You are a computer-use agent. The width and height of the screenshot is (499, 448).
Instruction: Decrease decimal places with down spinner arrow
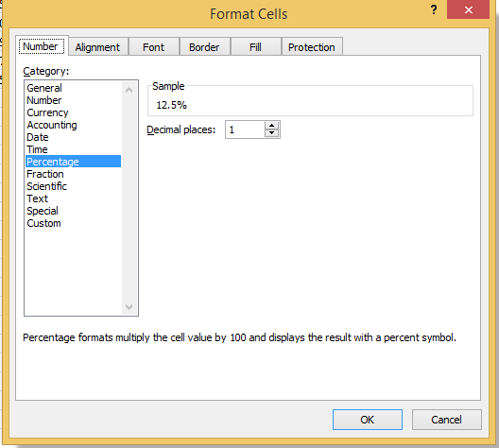[272, 133]
